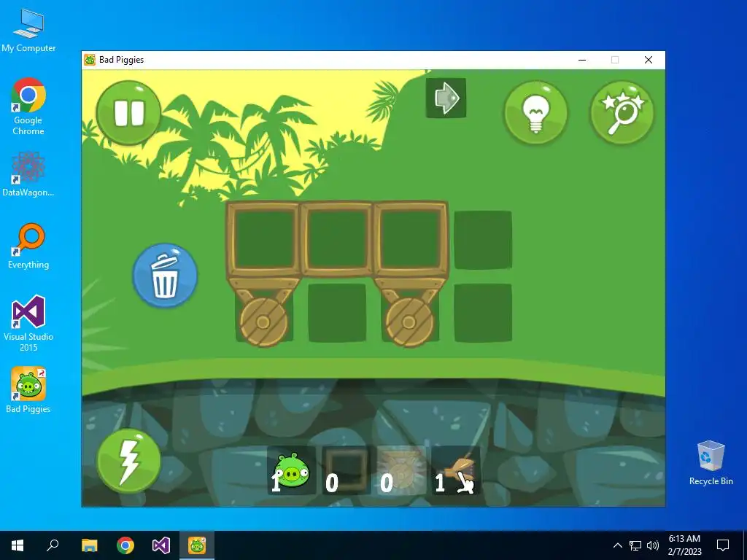Screen dimensions: 747x560
Task: Pause the game with the pause button
Action: [x=128, y=113]
